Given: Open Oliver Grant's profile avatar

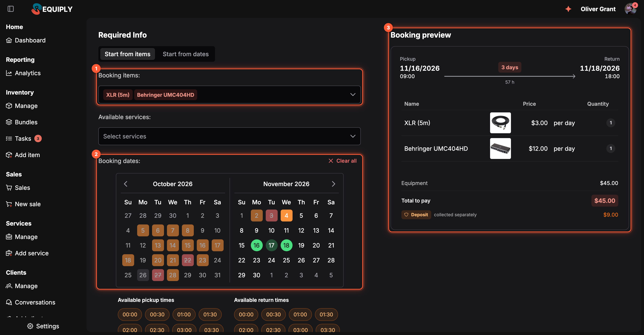Looking at the screenshot, I should point(630,9).
